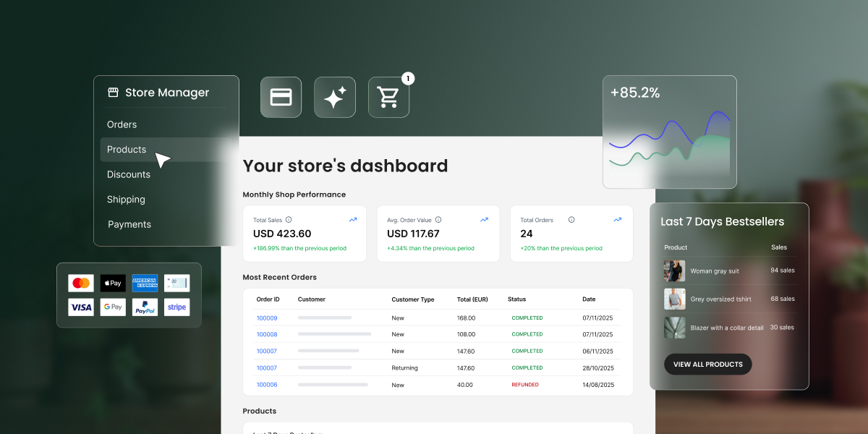868x434 pixels.
Task: Open the Shipping section
Action: pos(126,199)
